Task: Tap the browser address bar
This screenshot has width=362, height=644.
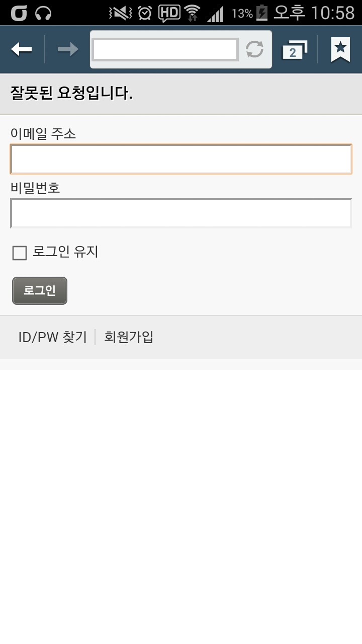Action: click(x=165, y=49)
